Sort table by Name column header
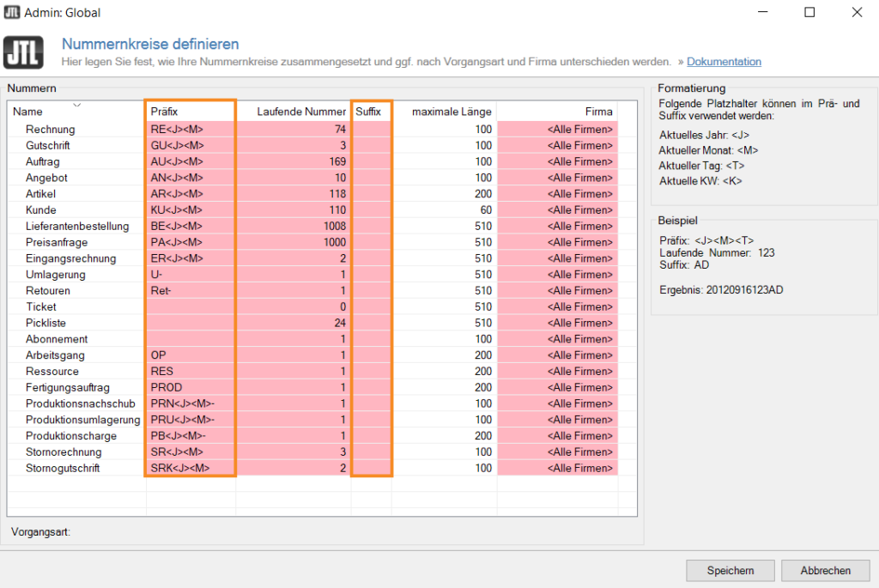The width and height of the screenshot is (879, 588). coord(28,112)
